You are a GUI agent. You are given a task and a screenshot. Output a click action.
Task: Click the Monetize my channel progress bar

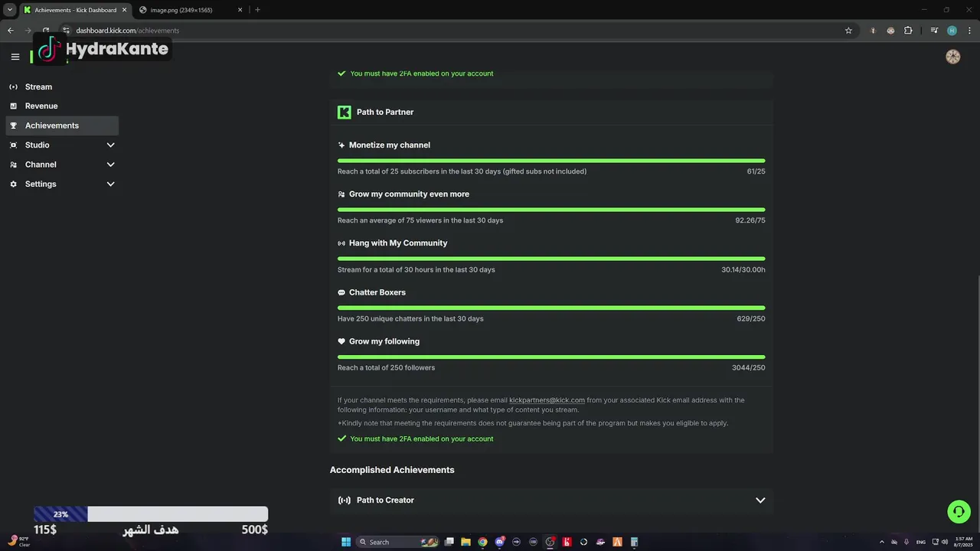pos(551,161)
